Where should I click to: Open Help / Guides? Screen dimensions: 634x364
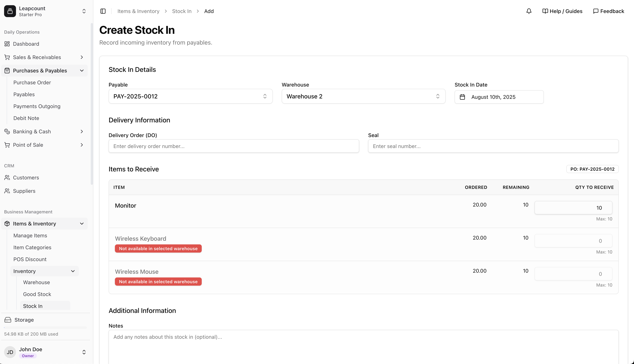pyautogui.click(x=562, y=11)
